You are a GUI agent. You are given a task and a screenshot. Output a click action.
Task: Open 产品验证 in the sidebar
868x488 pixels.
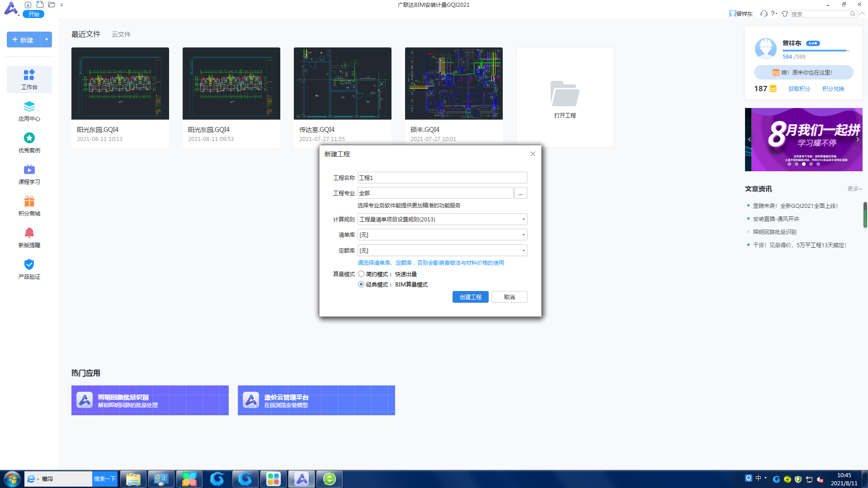pyautogui.click(x=29, y=269)
